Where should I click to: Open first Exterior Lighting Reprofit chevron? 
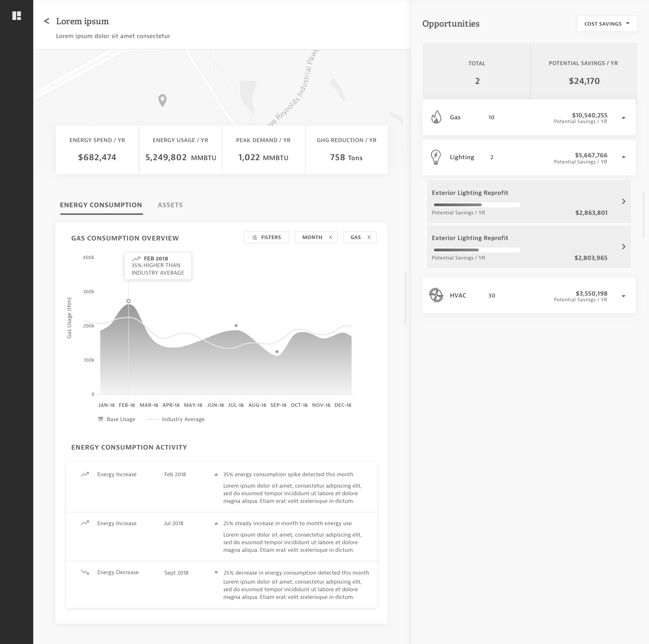pyautogui.click(x=624, y=202)
